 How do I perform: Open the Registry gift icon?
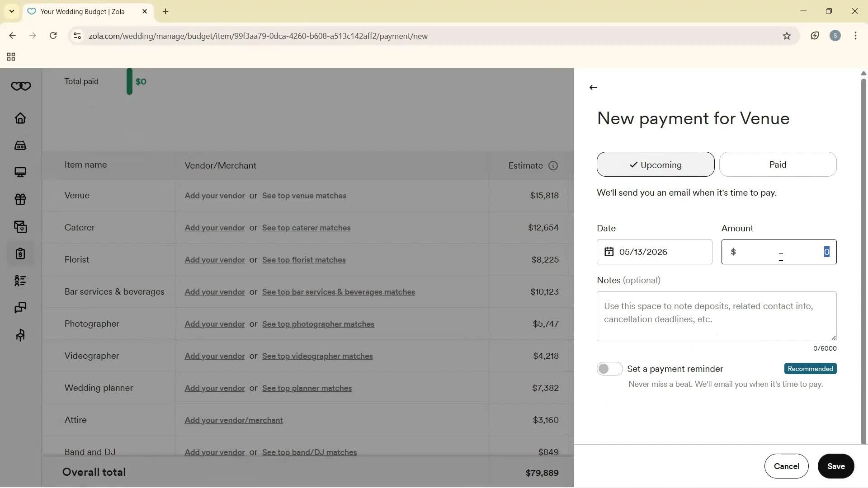[x=20, y=199]
